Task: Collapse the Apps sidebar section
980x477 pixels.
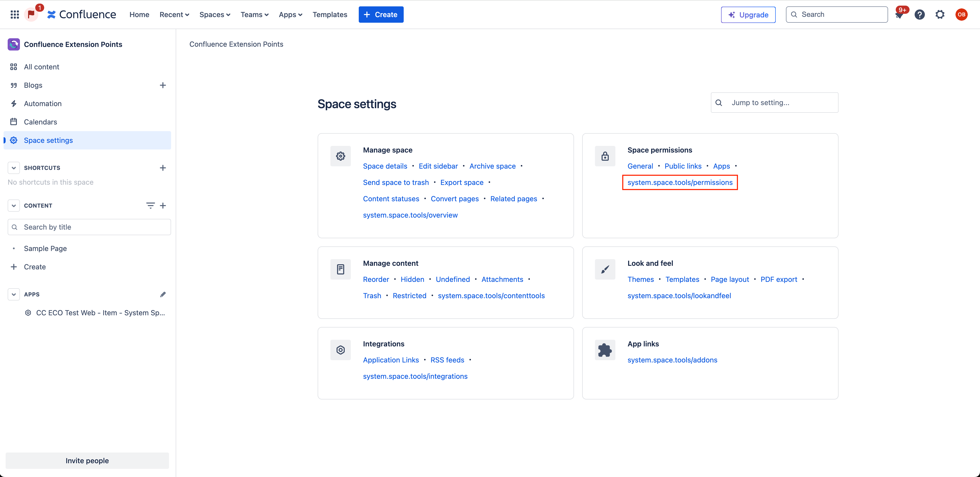Action: [x=14, y=295]
